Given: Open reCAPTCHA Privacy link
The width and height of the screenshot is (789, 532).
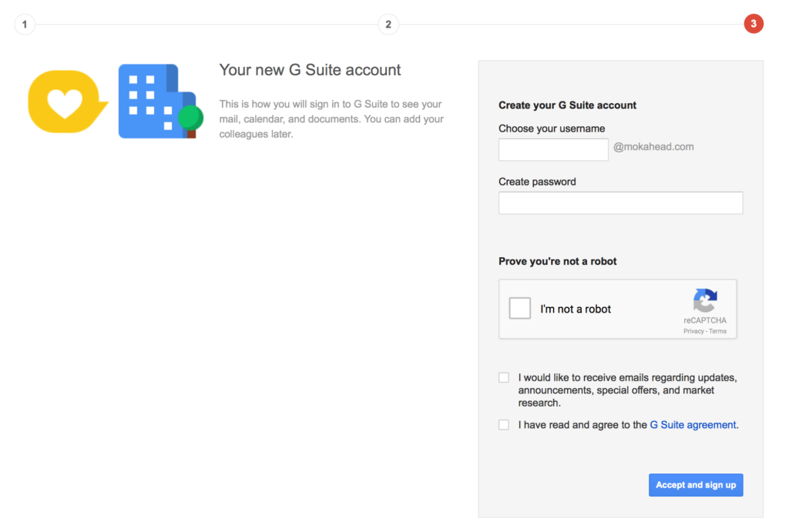Looking at the screenshot, I should coord(693,331).
